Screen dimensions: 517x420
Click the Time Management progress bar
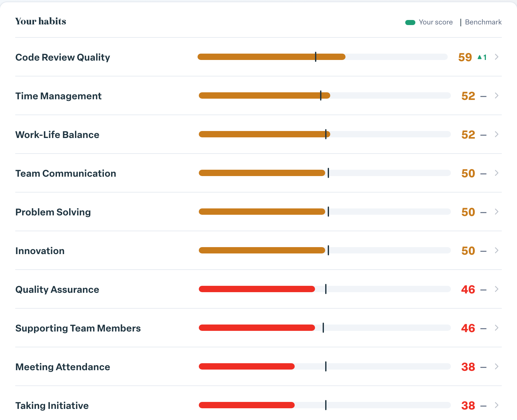325,95
